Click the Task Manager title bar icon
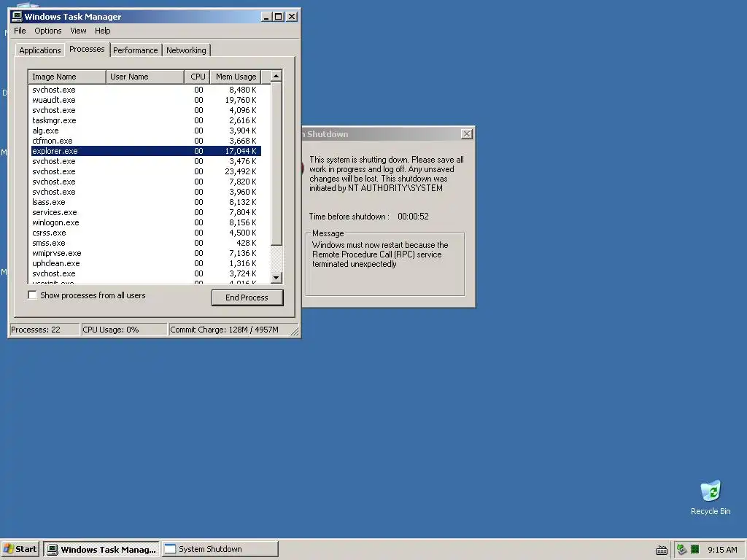 click(x=17, y=16)
